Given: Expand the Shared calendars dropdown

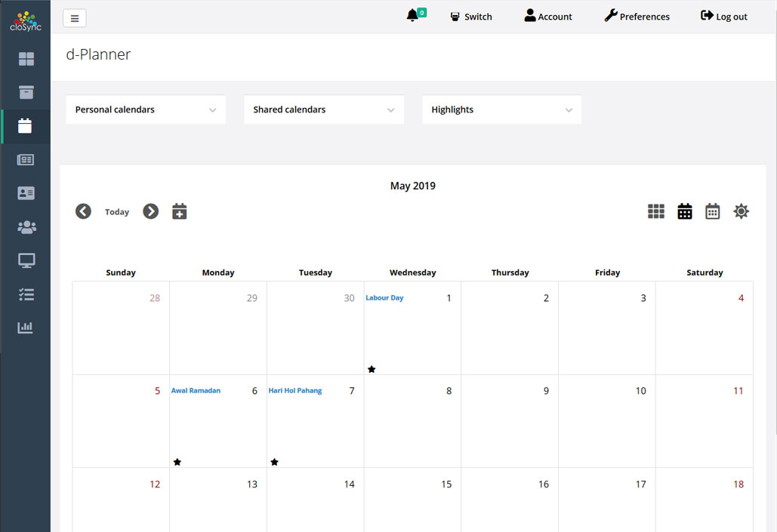Looking at the screenshot, I should click(x=324, y=109).
